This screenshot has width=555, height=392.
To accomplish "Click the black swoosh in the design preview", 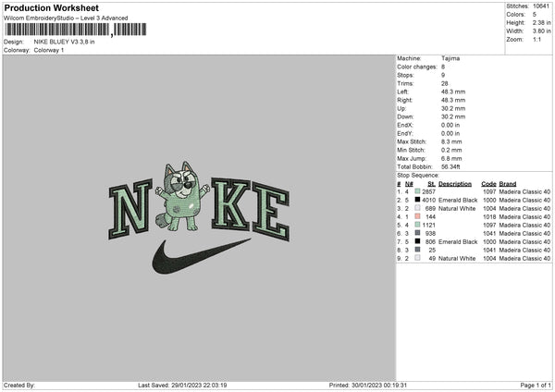I will coord(201,256).
